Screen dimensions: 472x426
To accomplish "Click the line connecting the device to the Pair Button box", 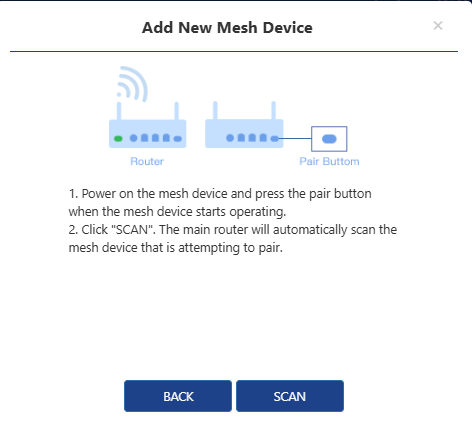I will coord(295,138).
